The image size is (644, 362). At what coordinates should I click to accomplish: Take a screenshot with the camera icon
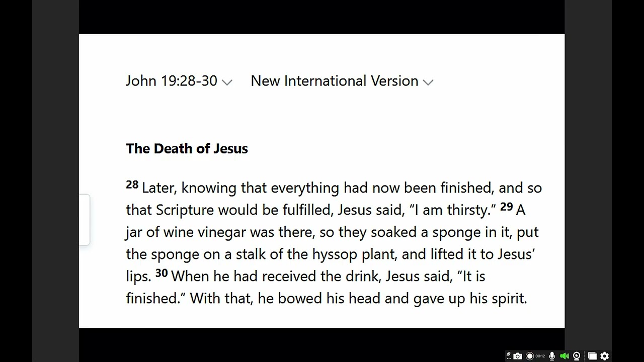click(x=518, y=356)
